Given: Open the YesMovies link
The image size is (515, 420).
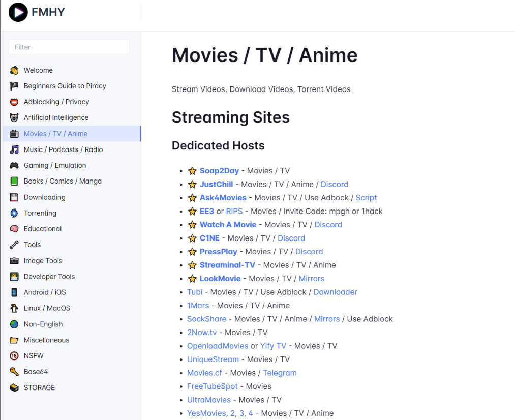Looking at the screenshot, I should click(x=206, y=413).
